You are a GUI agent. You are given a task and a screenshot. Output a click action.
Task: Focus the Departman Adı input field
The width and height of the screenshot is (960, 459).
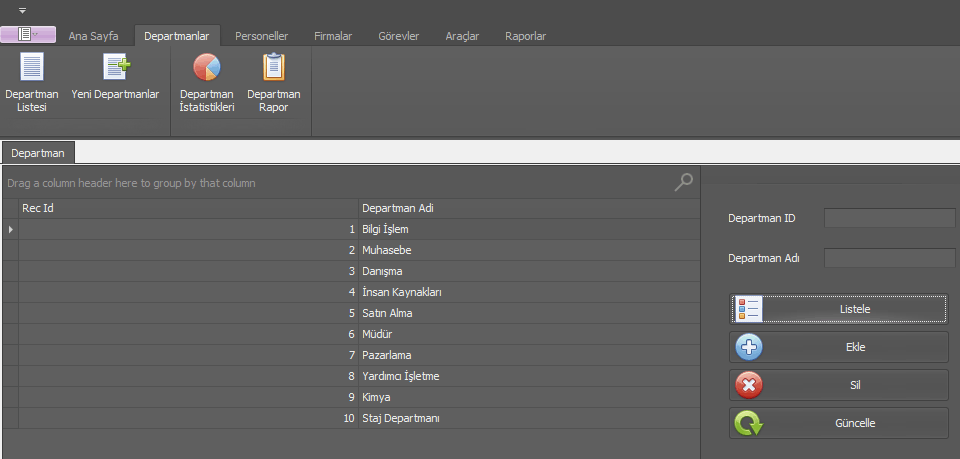tap(890, 258)
